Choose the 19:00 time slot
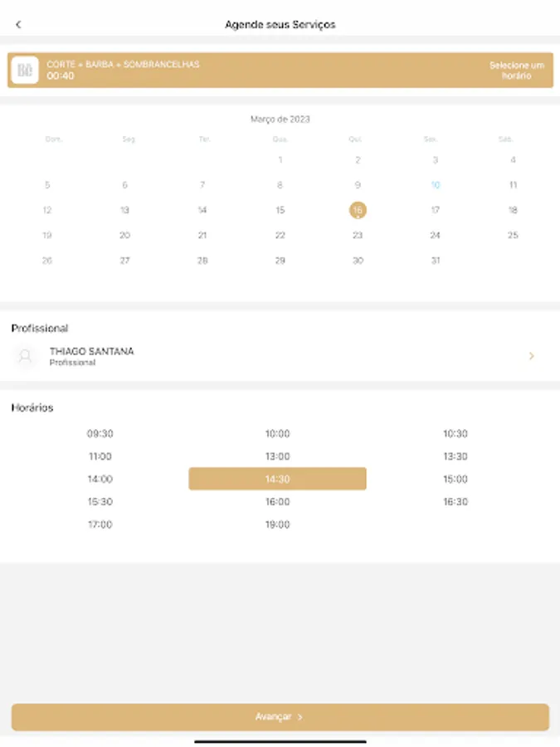 (278, 525)
